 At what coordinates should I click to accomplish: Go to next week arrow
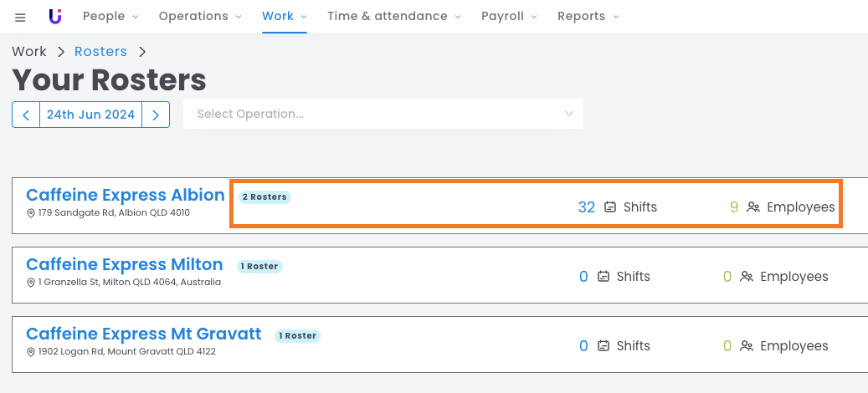coord(156,115)
